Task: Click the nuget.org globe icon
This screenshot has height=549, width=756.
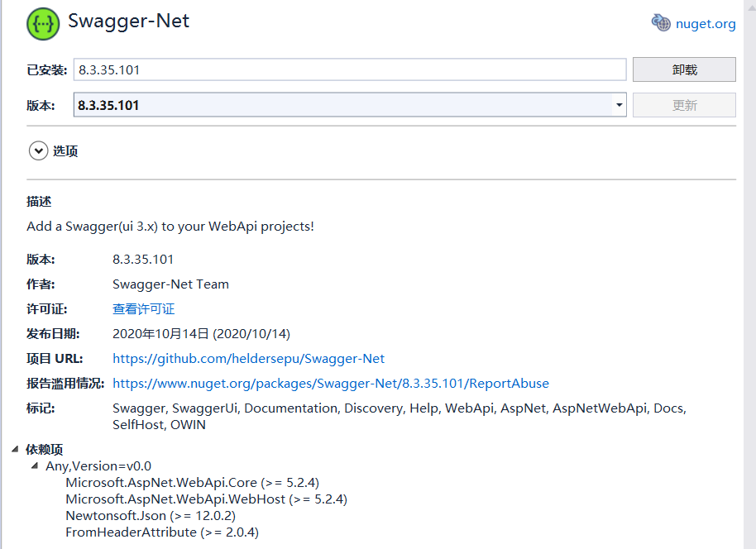Action: [661, 22]
